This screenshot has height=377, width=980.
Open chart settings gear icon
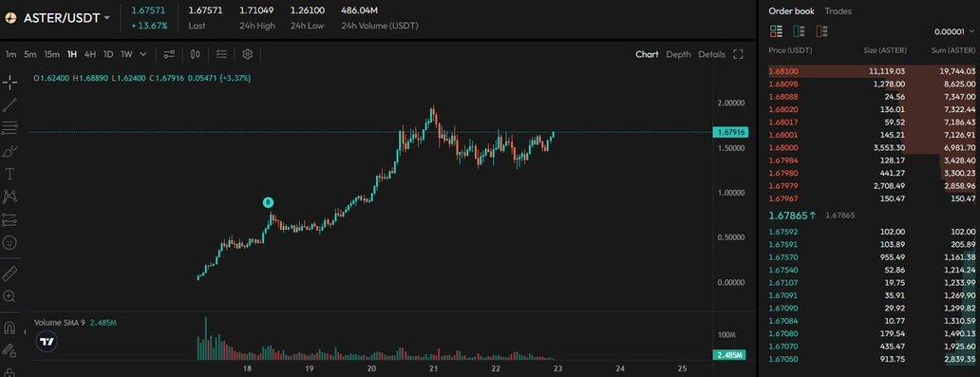pos(248,54)
